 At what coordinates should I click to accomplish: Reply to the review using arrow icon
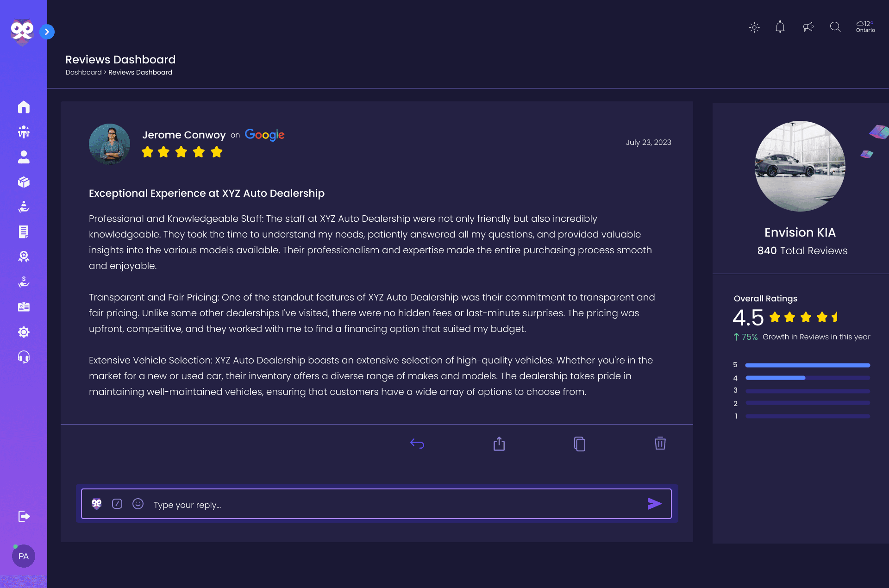pos(417,444)
